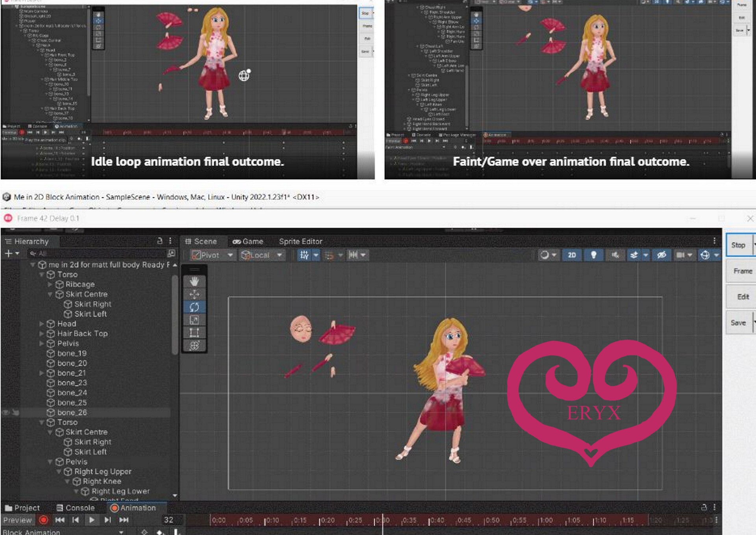Collapse the Skirt Centre hierarchy entry
Image resolution: width=756 pixels, height=535 pixels.
point(50,294)
